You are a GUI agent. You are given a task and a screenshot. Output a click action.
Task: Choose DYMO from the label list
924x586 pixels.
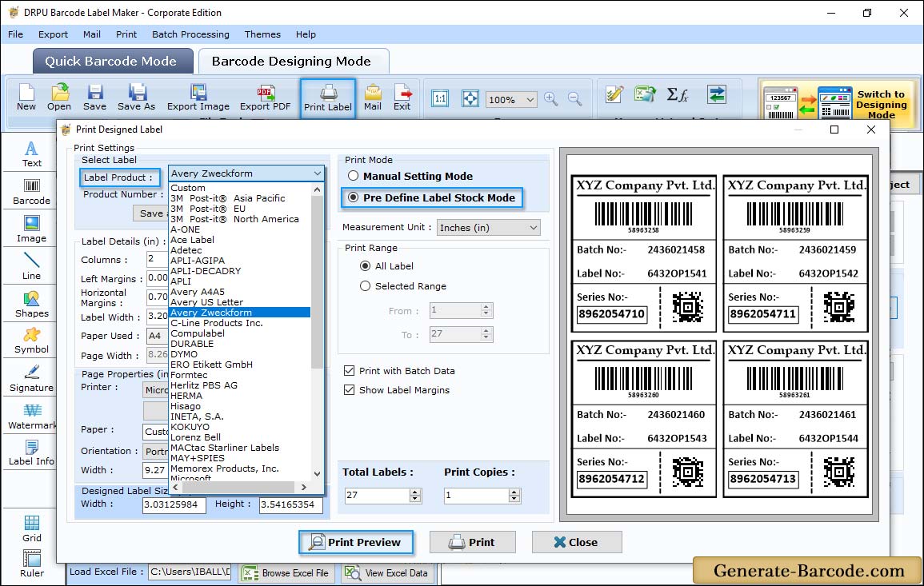click(x=184, y=354)
